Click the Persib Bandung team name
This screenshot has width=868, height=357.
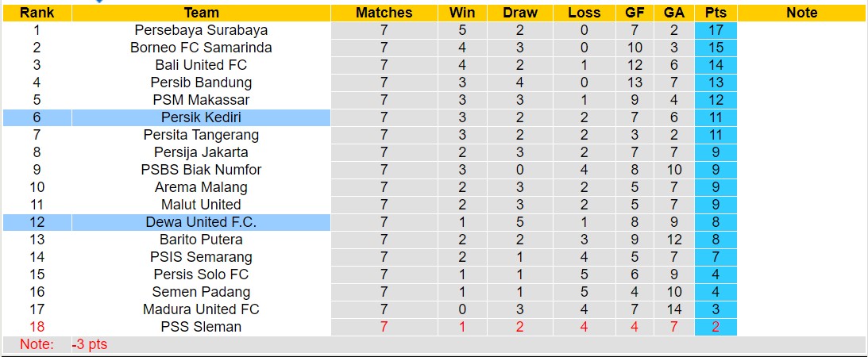click(x=201, y=83)
